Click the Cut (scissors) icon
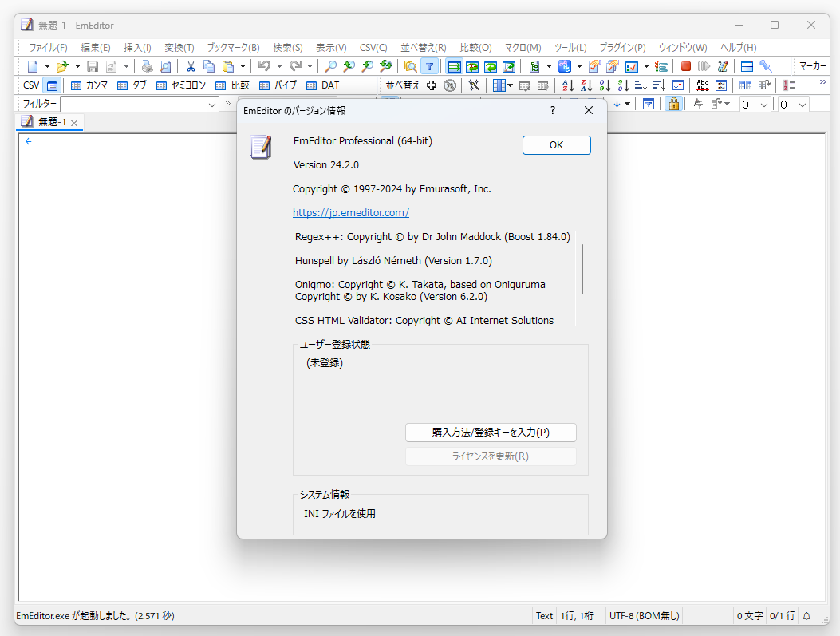840x636 pixels. [190, 67]
